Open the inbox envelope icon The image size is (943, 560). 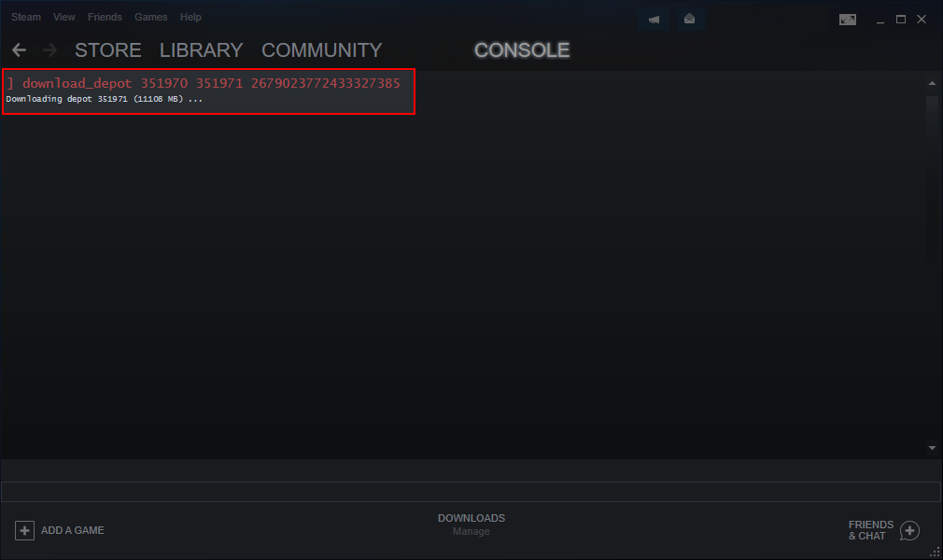pyautogui.click(x=690, y=20)
